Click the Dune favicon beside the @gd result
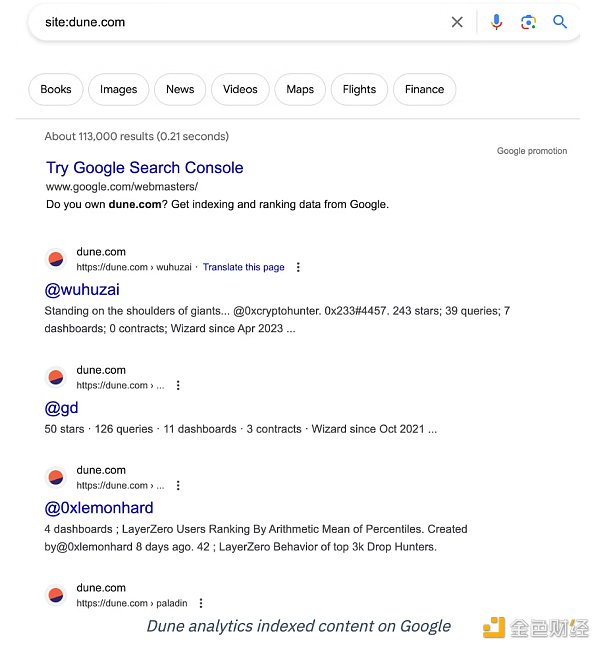The height and width of the screenshot is (649, 600). click(56, 378)
